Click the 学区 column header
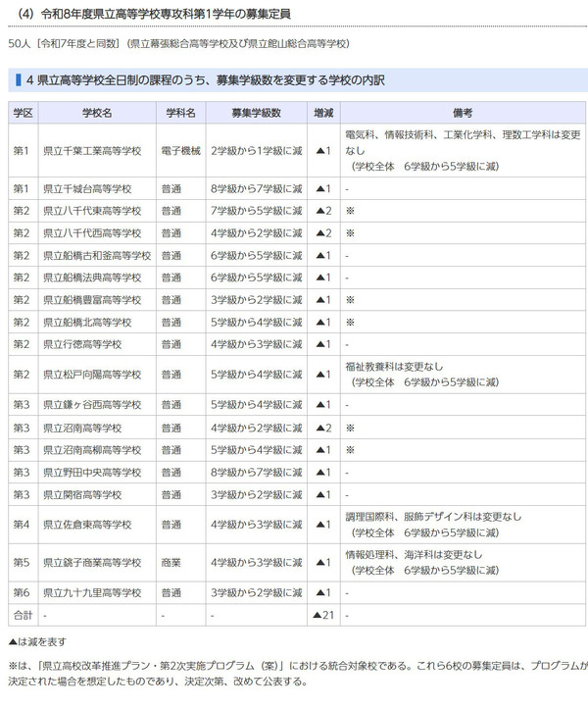 pos(23,113)
